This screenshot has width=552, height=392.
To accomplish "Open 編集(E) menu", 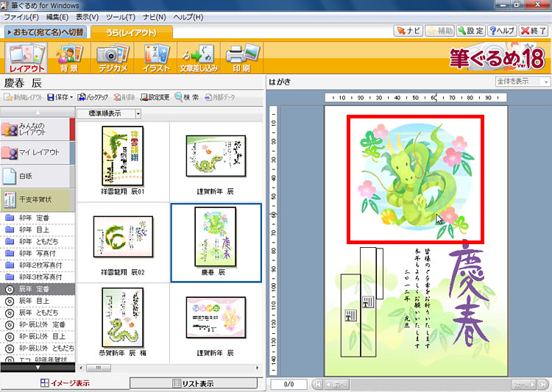I will click(57, 17).
